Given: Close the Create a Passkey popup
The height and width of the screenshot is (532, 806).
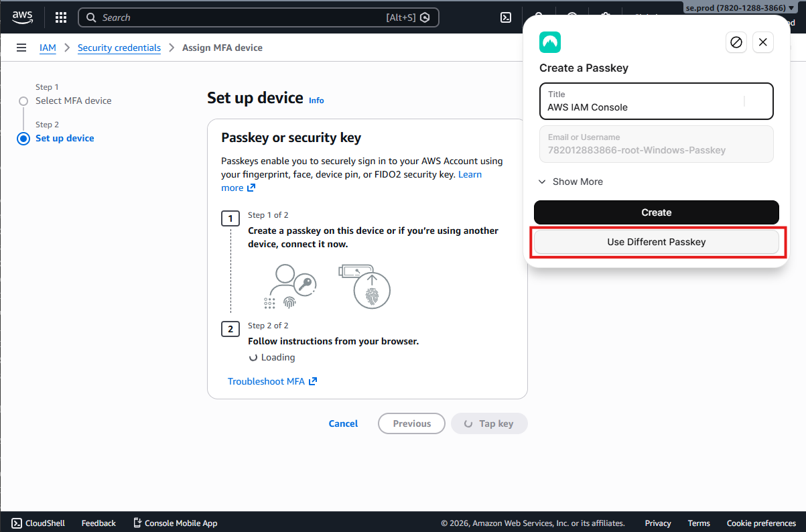Looking at the screenshot, I should (763, 42).
